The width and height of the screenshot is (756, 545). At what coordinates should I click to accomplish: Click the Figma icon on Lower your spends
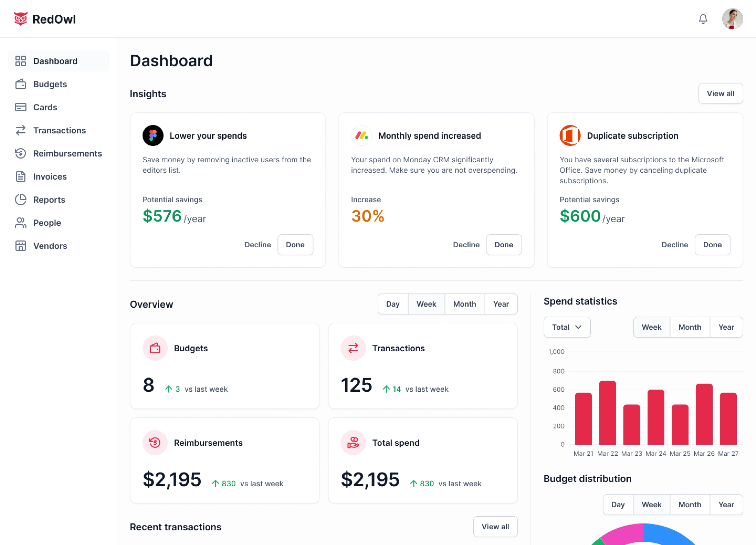pyautogui.click(x=153, y=136)
